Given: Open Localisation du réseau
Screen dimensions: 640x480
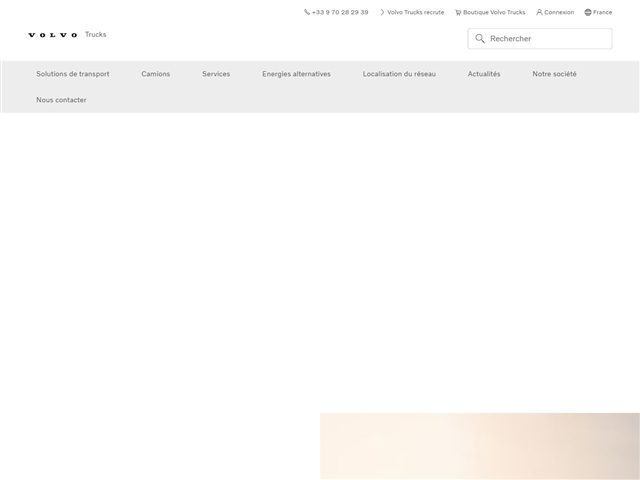Looking at the screenshot, I should [399, 74].
